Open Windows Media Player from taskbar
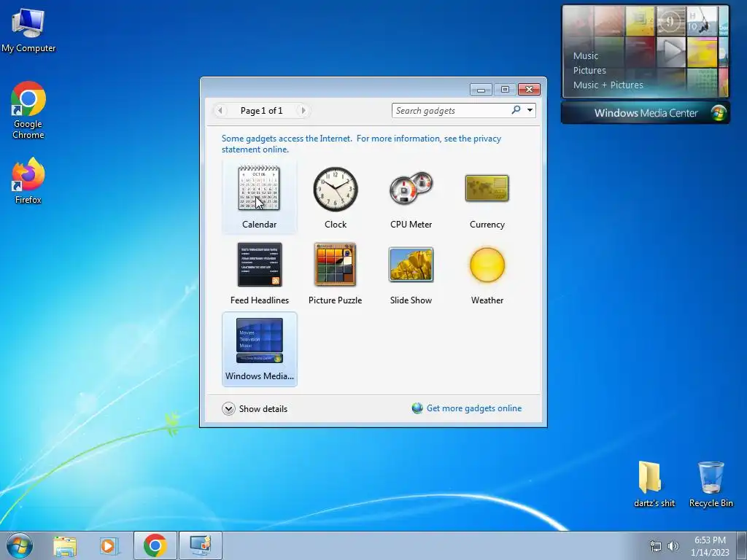 (109, 545)
